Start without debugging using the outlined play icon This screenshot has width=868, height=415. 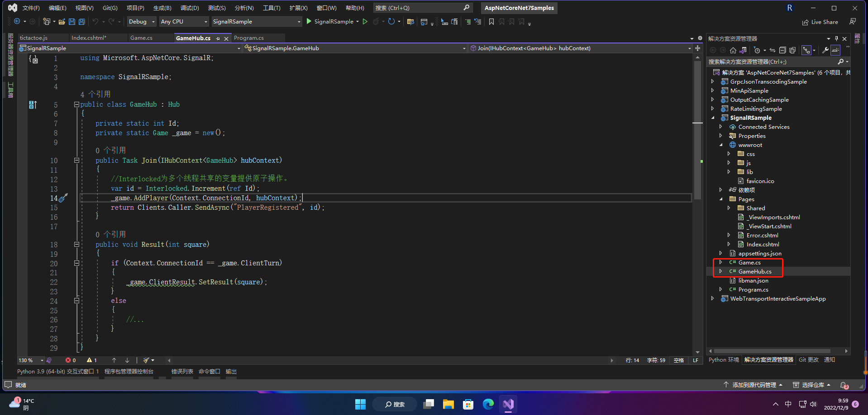(365, 22)
